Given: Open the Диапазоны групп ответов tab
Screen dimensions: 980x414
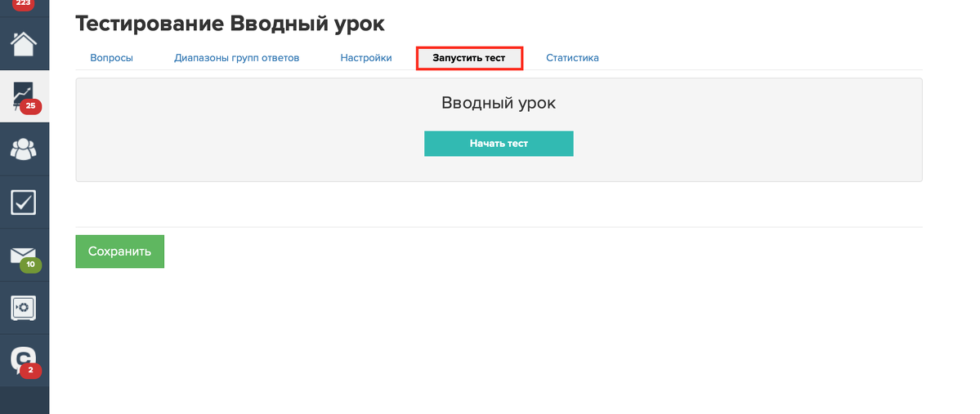Looking at the screenshot, I should 236,58.
